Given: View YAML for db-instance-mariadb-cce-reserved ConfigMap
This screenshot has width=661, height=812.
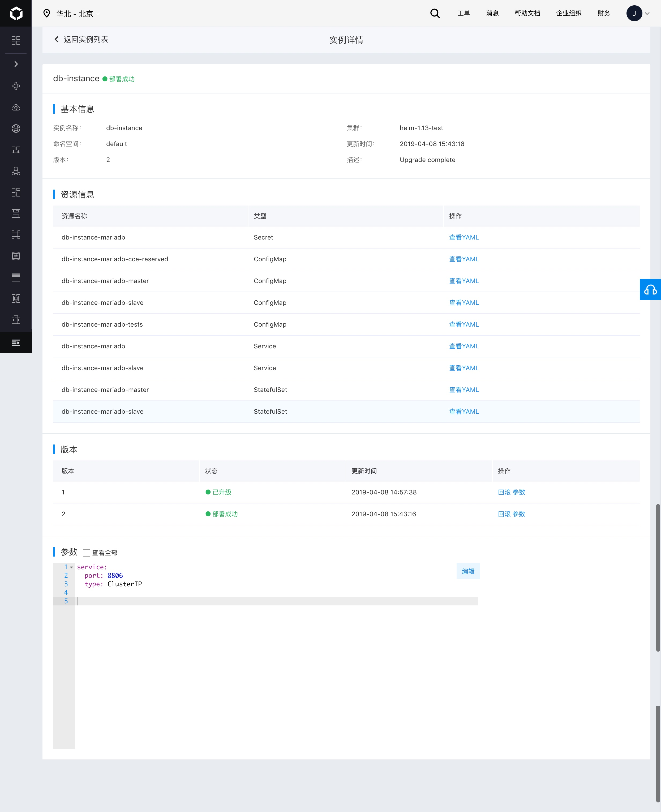Looking at the screenshot, I should pos(464,259).
